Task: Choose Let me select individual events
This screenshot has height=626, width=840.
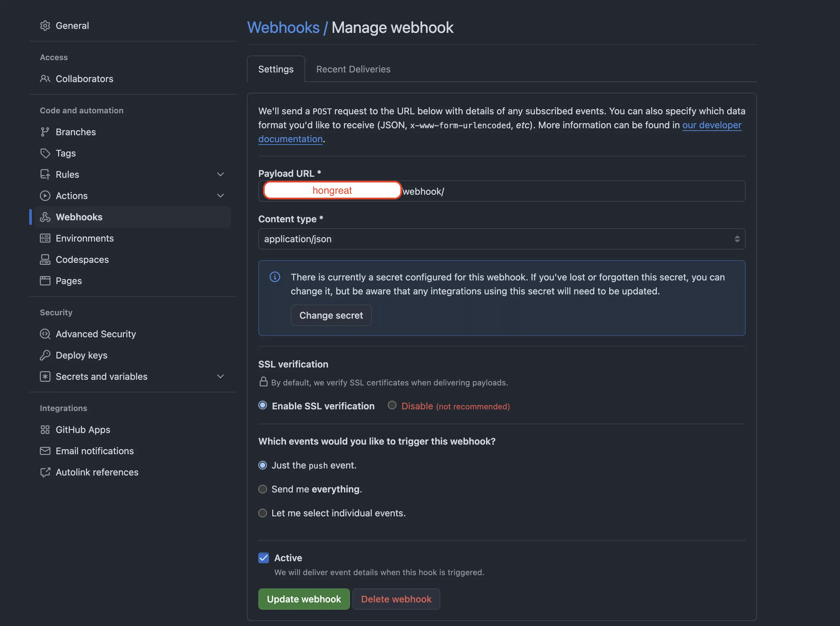Action: point(262,513)
